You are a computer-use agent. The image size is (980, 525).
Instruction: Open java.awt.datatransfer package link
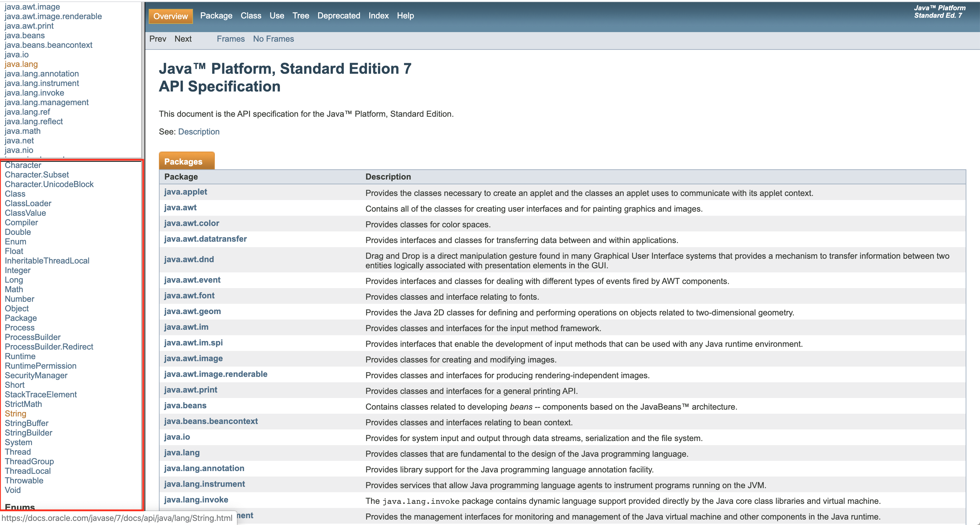205,239
